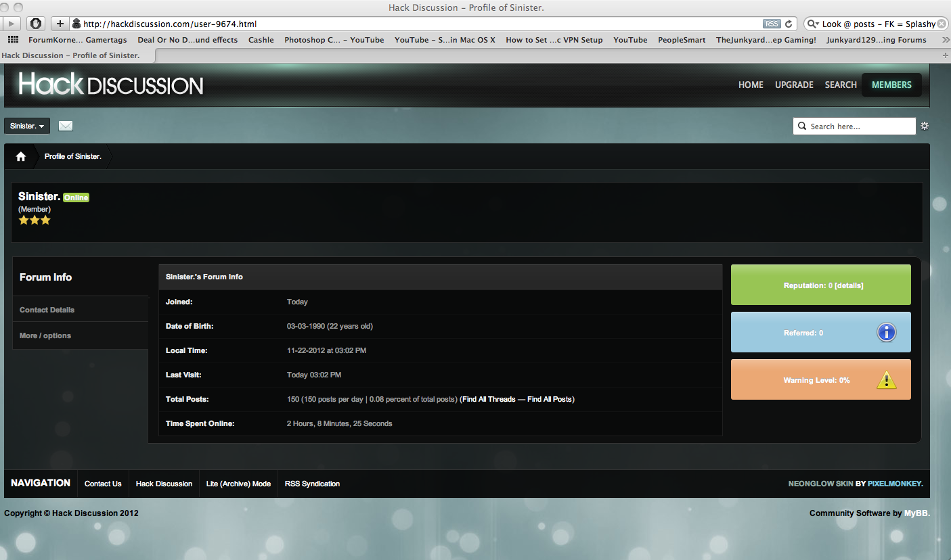Open the Contact Us footer link
This screenshot has width=951, height=560.
[x=103, y=484]
